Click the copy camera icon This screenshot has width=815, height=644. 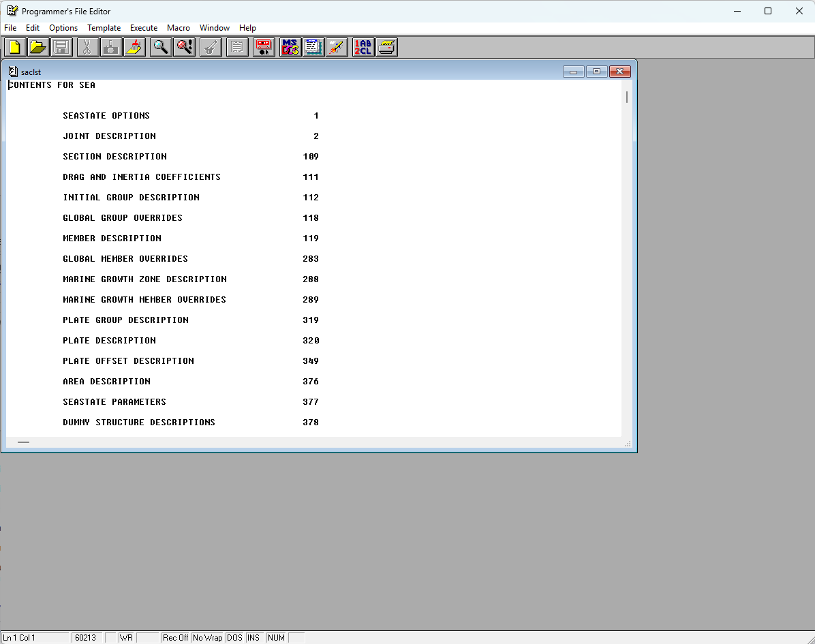110,47
